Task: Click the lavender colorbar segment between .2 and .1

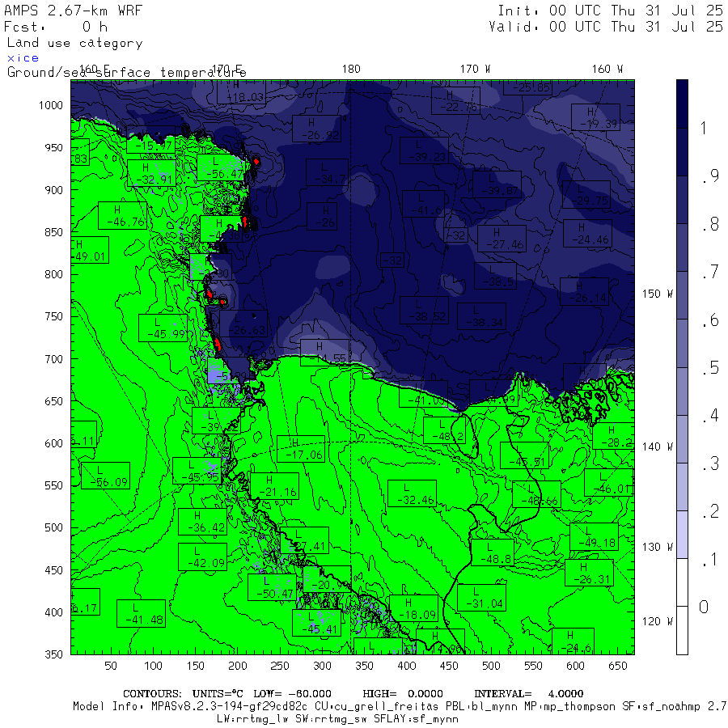Action: (x=682, y=535)
